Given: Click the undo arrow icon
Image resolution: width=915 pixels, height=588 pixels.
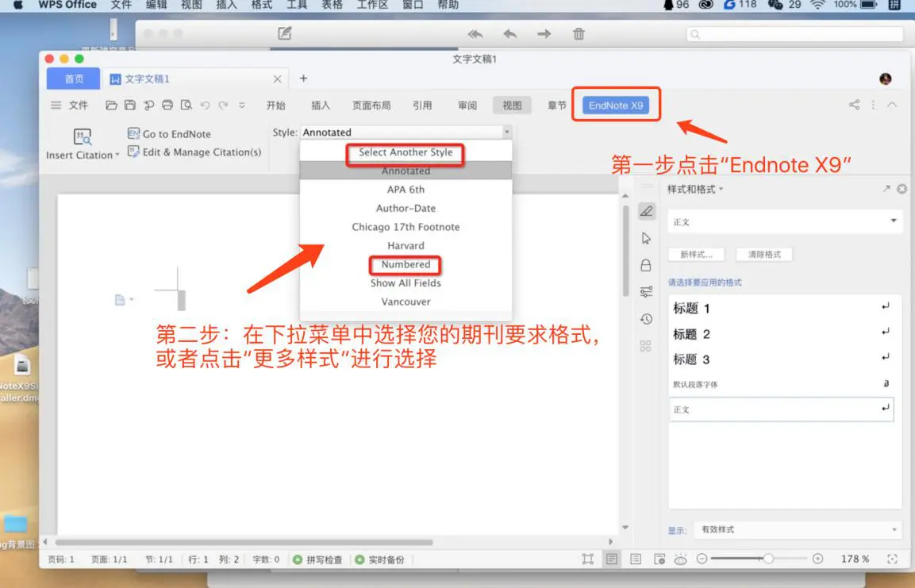Looking at the screenshot, I should (205, 106).
